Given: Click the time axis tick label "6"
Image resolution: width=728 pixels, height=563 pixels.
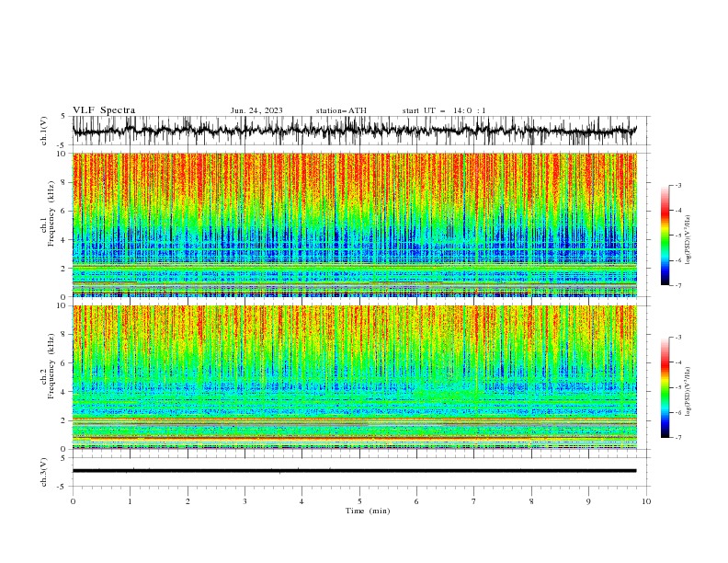Looking at the screenshot, I should click(x=416, y=501).
